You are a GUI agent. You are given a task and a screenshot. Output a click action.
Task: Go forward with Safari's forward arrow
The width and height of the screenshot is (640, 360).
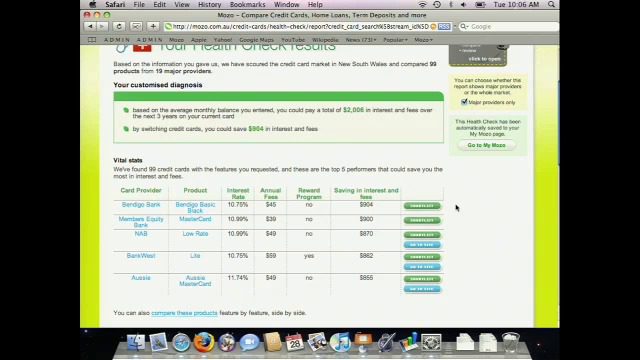[102, 27]
